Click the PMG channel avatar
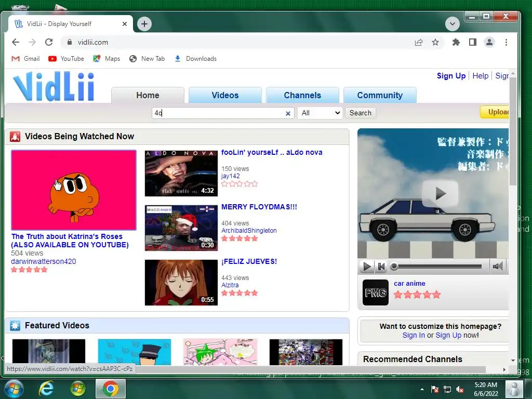Screen dimensions: 532x399 (x=375, y=292)
